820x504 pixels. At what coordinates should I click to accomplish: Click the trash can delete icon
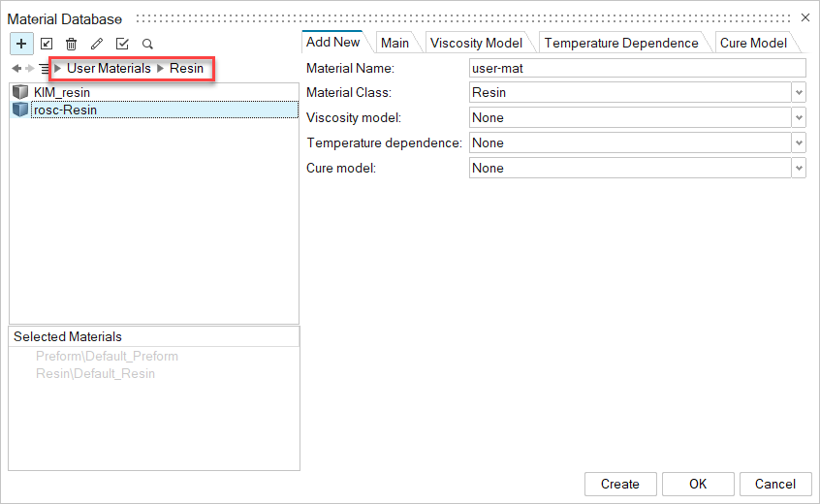(x=72, y=44)
